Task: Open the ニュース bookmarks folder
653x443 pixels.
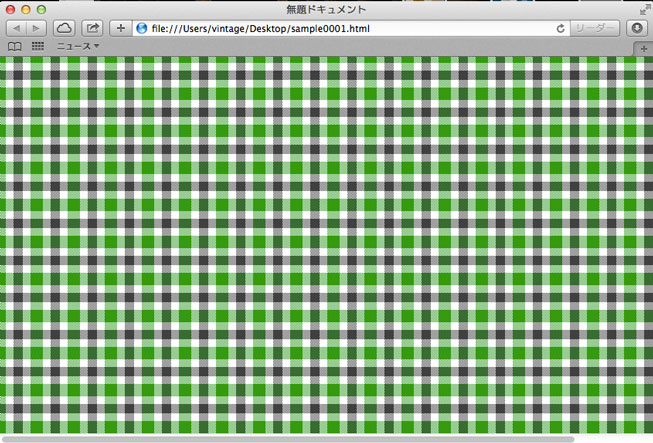Action: pyautogui.click(x=78, y=46)
